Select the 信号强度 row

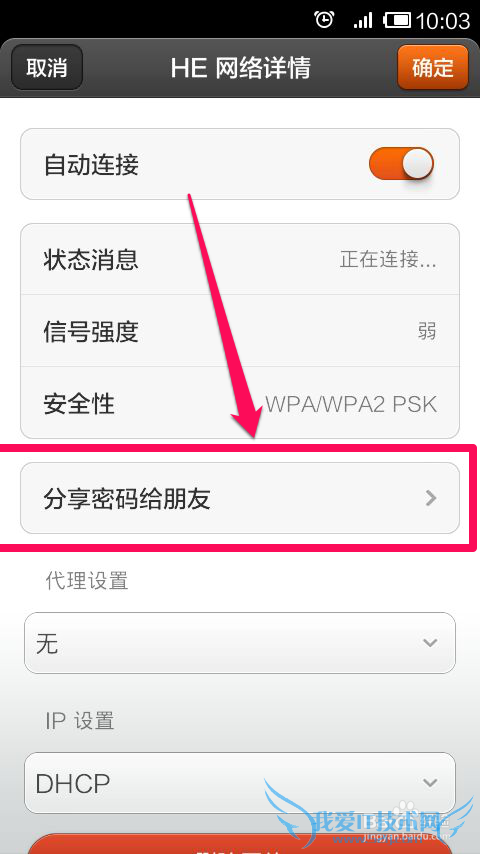[240, 331]
